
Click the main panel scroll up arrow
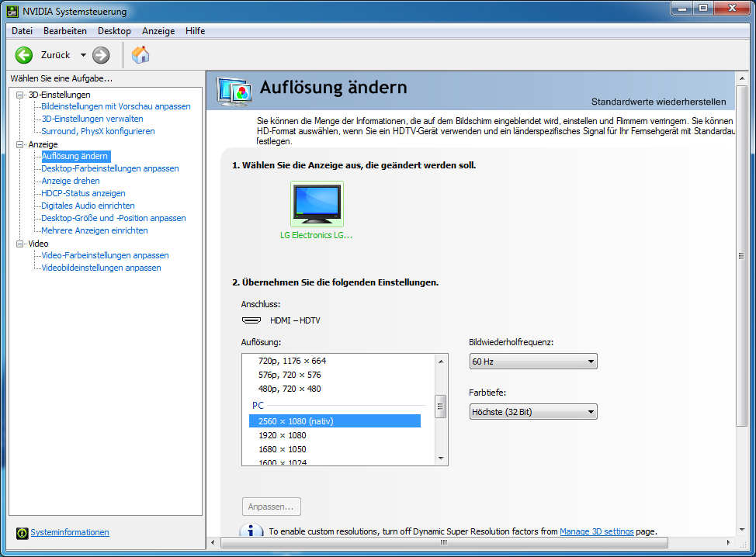click(741, 78)
